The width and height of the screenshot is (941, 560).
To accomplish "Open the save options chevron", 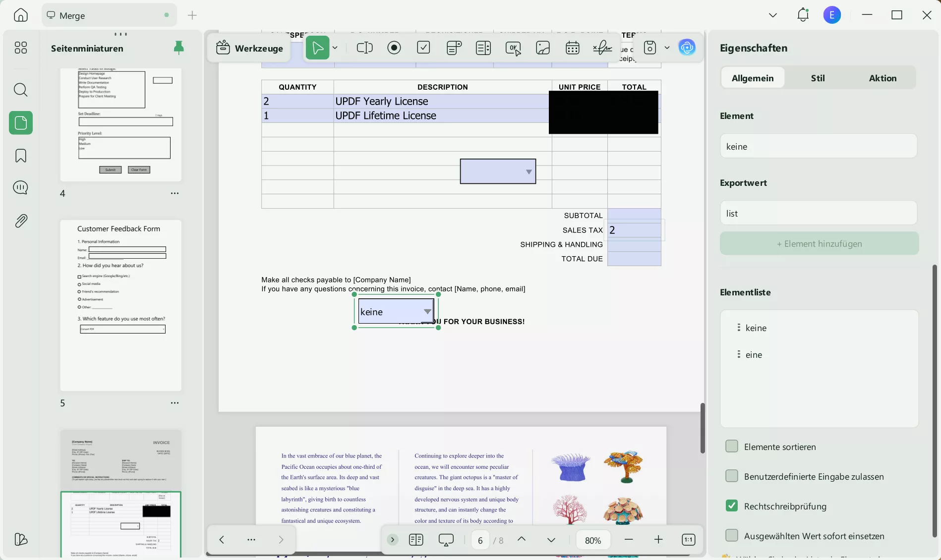I will [x=667, y=48].
